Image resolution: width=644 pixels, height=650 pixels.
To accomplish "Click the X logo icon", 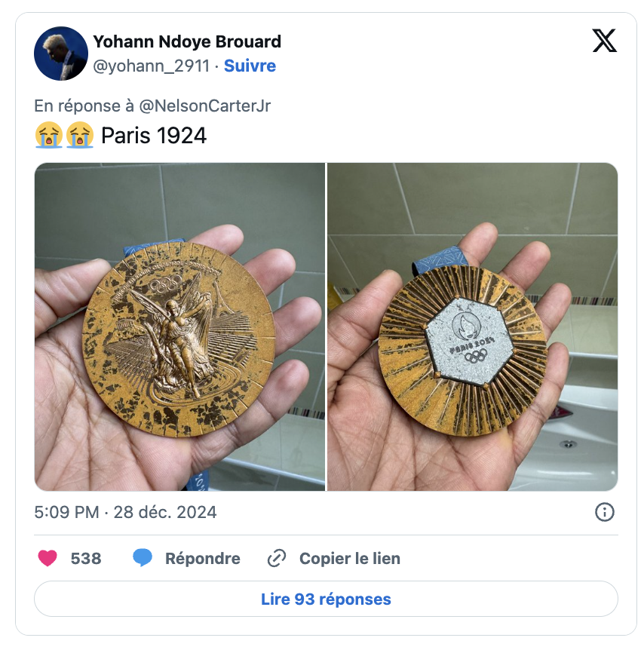I will pyautogui.click(x=604, y=41).
